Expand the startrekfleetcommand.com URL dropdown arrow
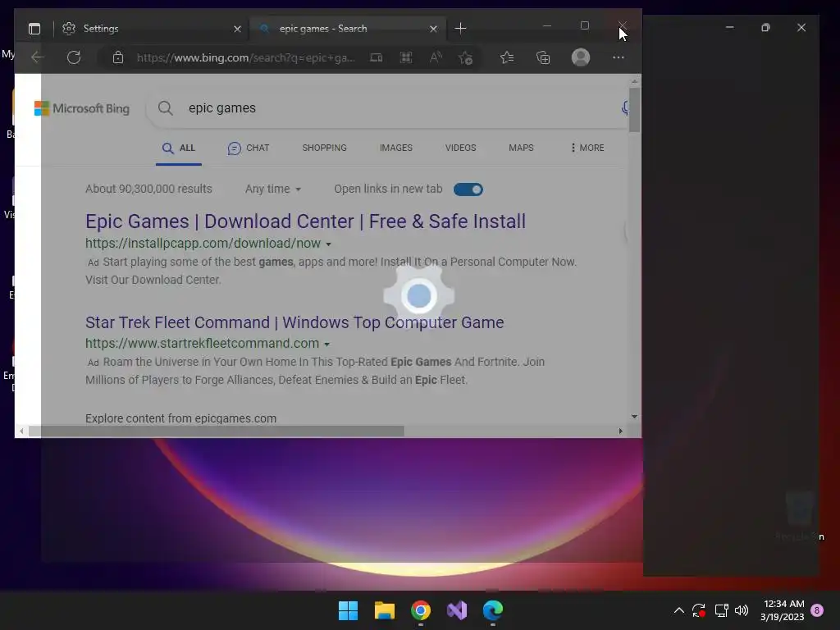This screenshot has height=630, width=840. [x=326, y=345]
